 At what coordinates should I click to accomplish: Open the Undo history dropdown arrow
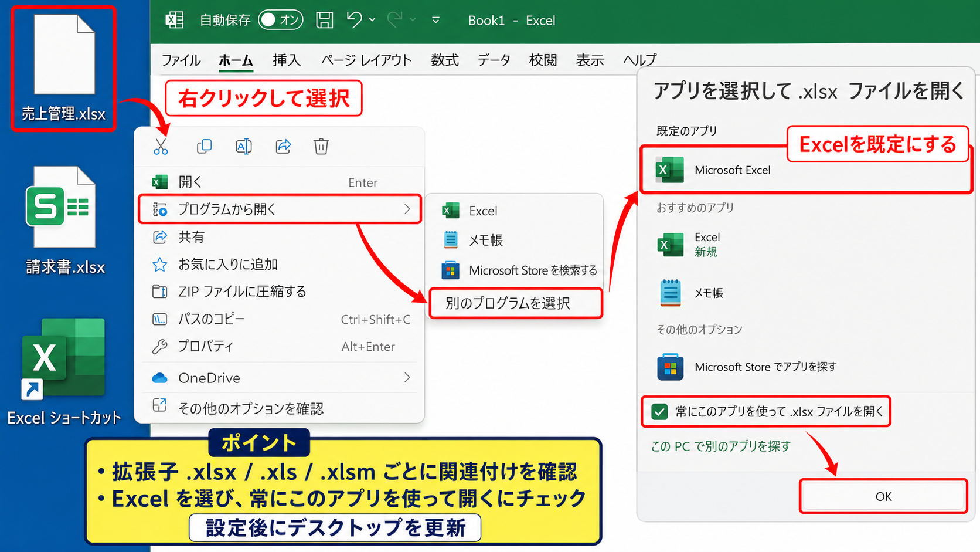click(x=372, y=20)
